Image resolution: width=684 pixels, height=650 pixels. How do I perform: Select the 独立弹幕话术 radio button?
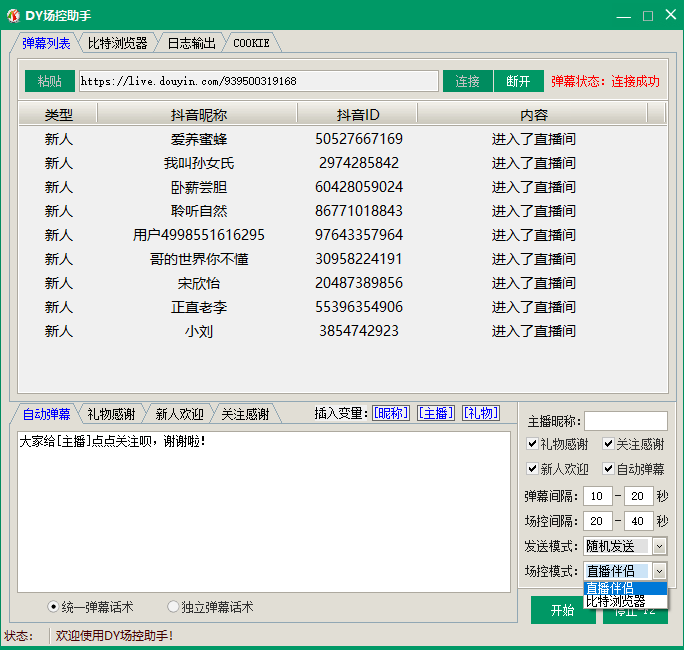click(x=173, y=607)
